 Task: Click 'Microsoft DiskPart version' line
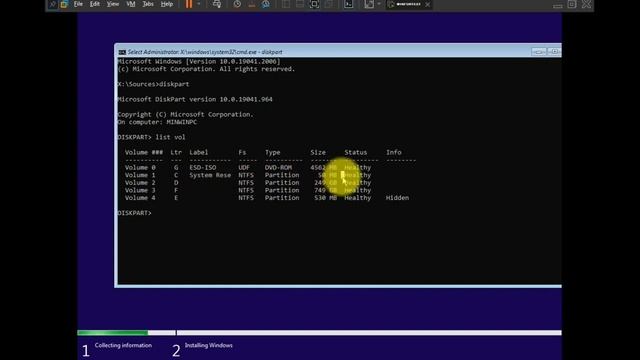[x=195, y=99]
